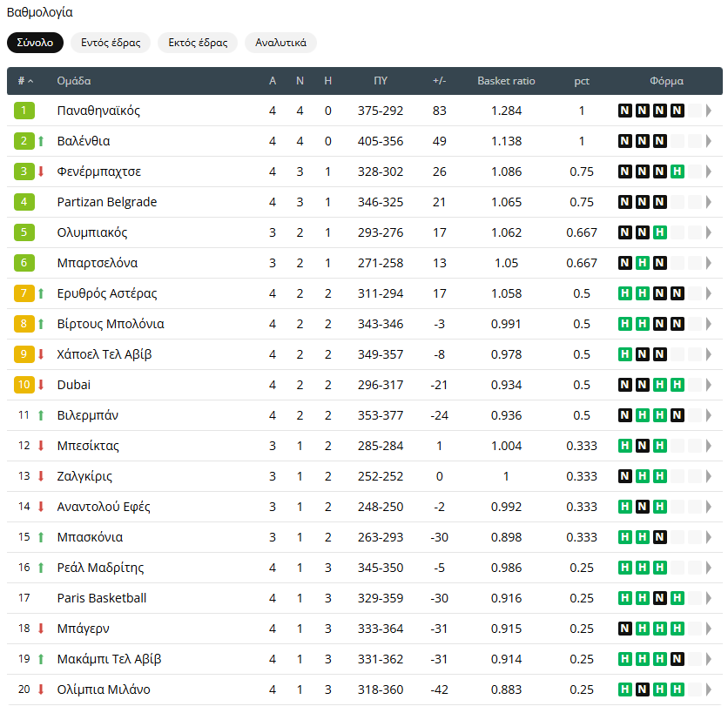The width and height of the screenshot is (728, 713).
Task: Click the black N form badge for Αναντολού Εφές
Action: point(643,507)
